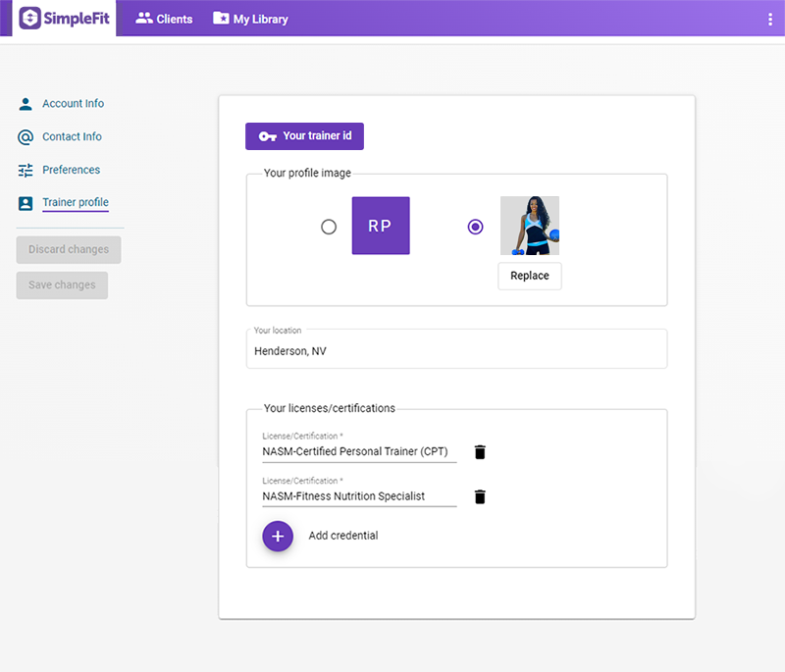Image resolution: width=785 pixels, height=672 pixels.
Task: Click the trainer profile photo thumbnail
Action: pos(530,226)
